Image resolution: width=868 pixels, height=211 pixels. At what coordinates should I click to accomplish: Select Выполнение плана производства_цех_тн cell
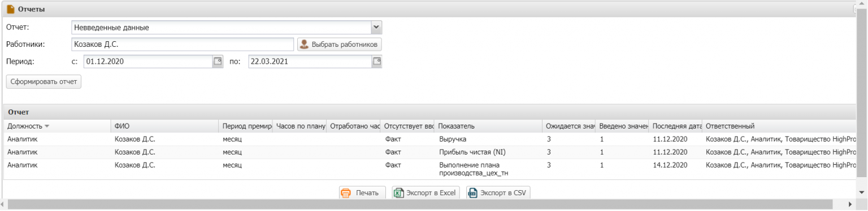[x=488, y=169]
